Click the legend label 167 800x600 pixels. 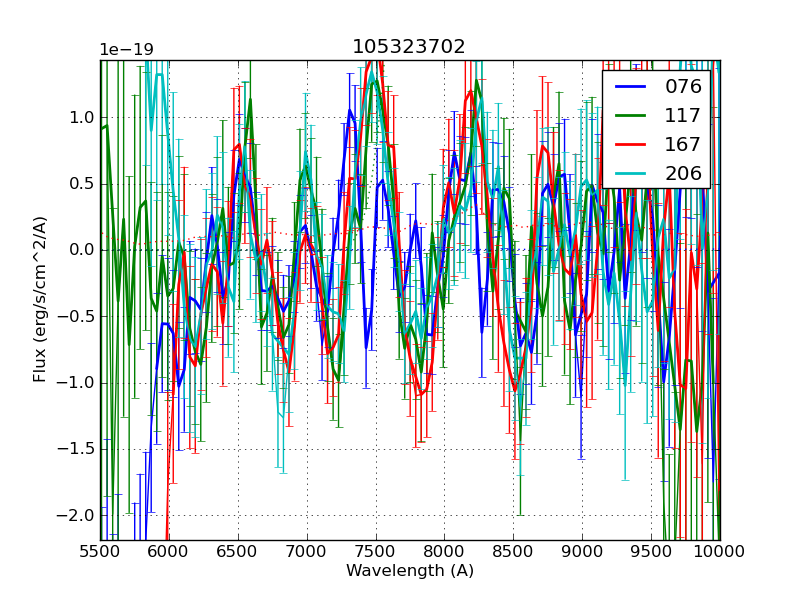pos(683,145)
